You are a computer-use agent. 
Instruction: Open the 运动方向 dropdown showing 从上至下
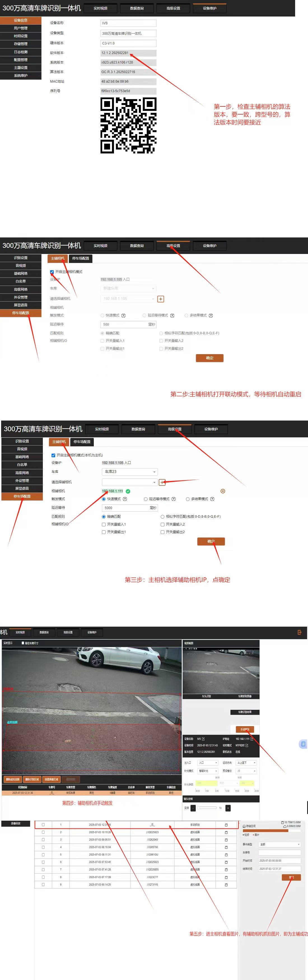[246, 763]
